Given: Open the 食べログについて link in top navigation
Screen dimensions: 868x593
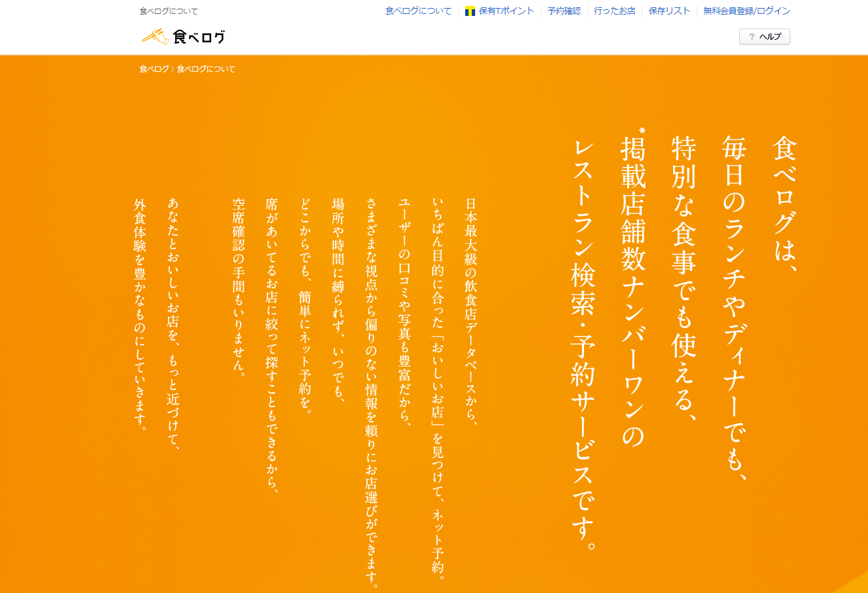Looking at the screenshot, I should pyautogui.click(x=418, y=11).
